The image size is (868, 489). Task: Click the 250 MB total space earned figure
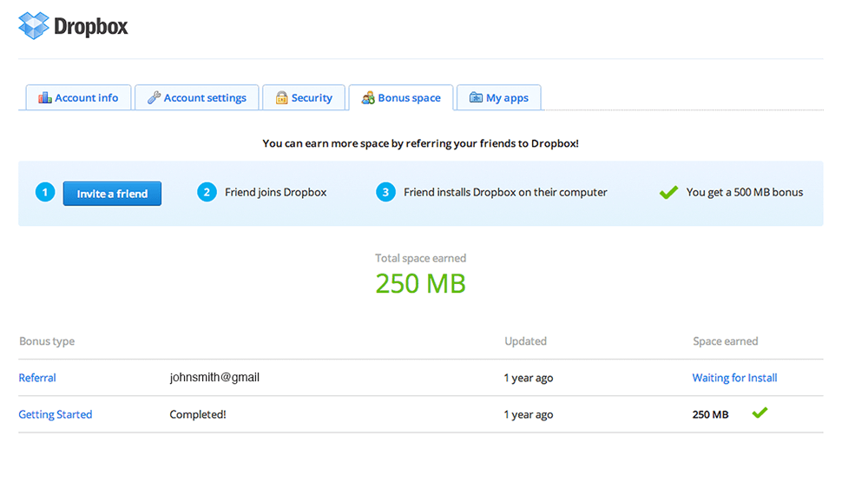[420, 283]
